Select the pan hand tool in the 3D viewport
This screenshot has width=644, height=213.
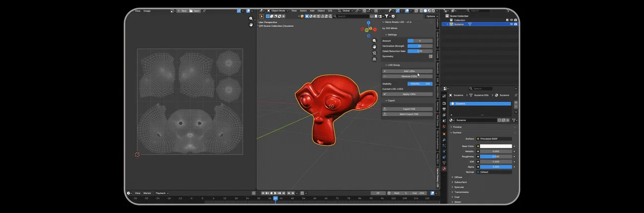click(374, 47)
